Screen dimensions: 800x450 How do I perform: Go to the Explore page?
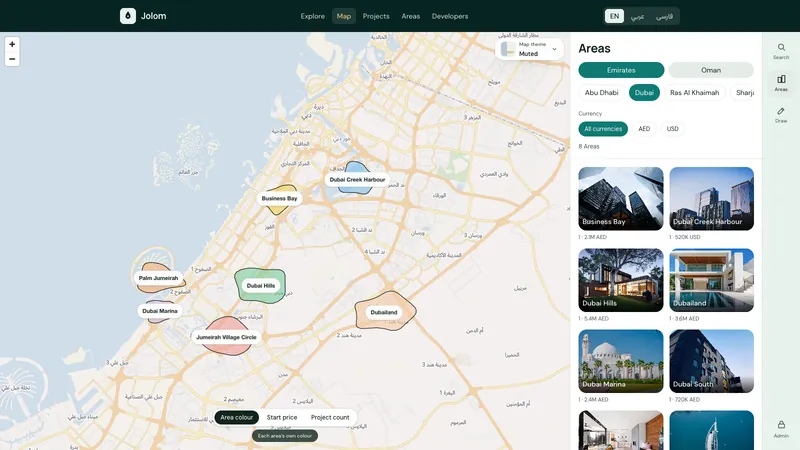pyautogui.click(x=312, y=16)
